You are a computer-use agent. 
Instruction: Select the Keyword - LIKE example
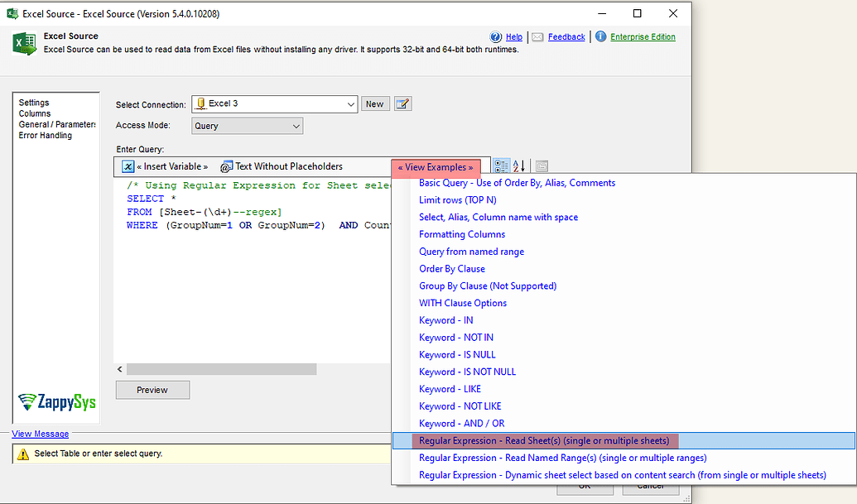tap(450, 389)
